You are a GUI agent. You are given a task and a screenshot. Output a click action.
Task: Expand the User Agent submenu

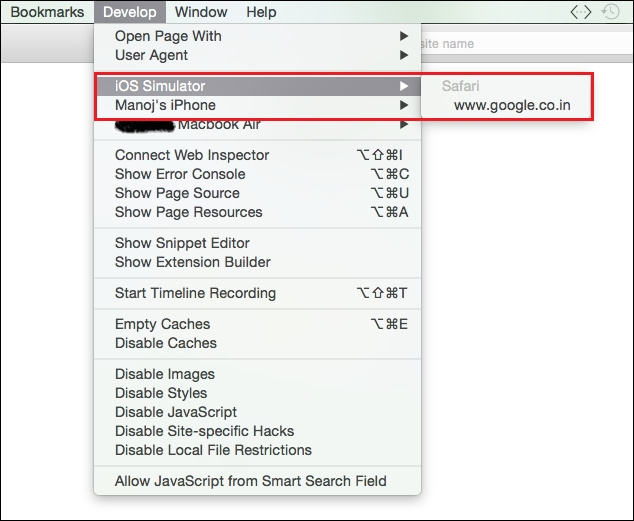tap(258, 55)
